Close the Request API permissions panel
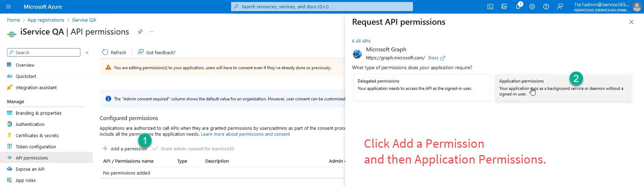Viewport: 644px width, 186px height. pos(631,22)
